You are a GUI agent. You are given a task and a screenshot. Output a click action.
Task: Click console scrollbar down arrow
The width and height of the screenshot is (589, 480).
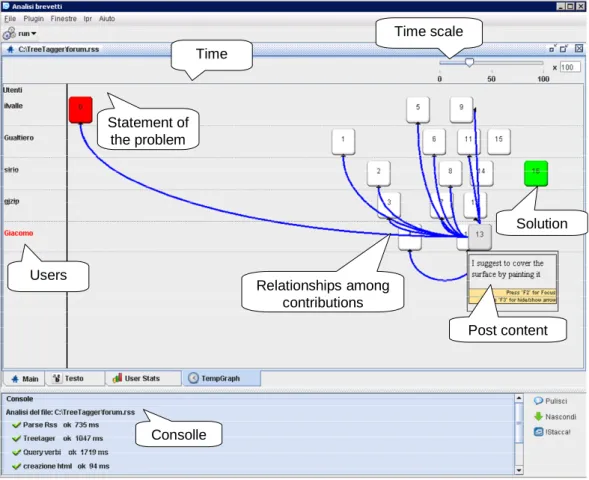(519, 470)
